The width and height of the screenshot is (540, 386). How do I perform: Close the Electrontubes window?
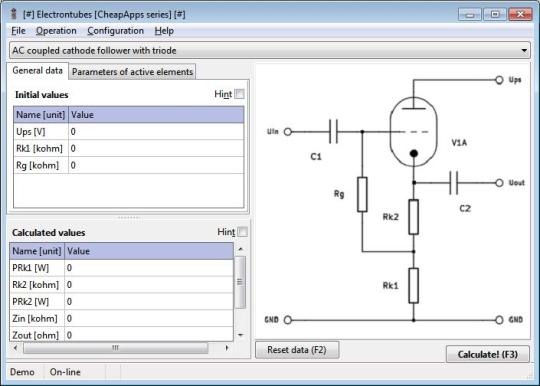point(520,14)
